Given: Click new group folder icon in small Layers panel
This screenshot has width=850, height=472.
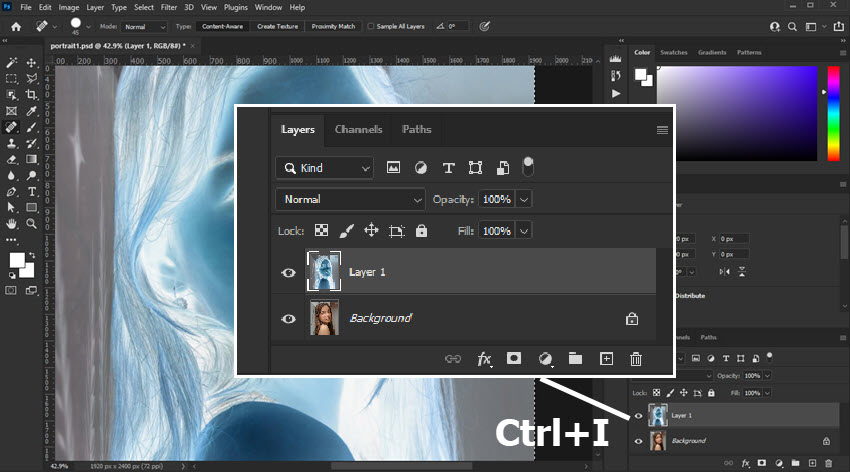Looking at the screenshot, I should coord(795,463).
